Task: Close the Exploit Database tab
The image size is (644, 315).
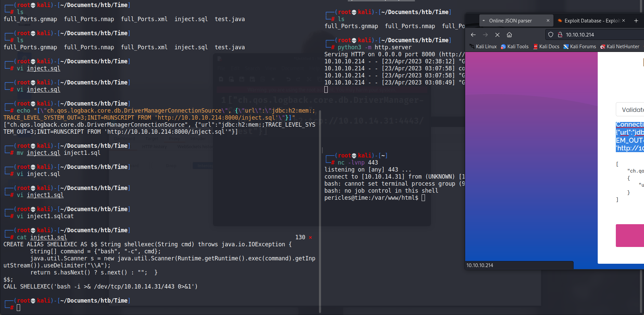Action: [x=624, y=21]
